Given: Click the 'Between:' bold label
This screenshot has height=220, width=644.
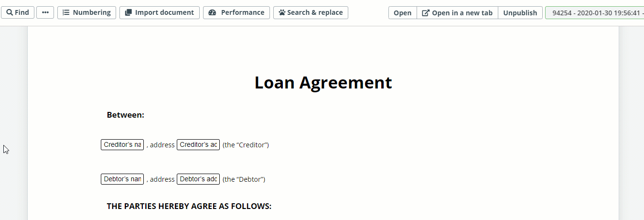Looking at the screenshot, I should (x=126, y=115).
